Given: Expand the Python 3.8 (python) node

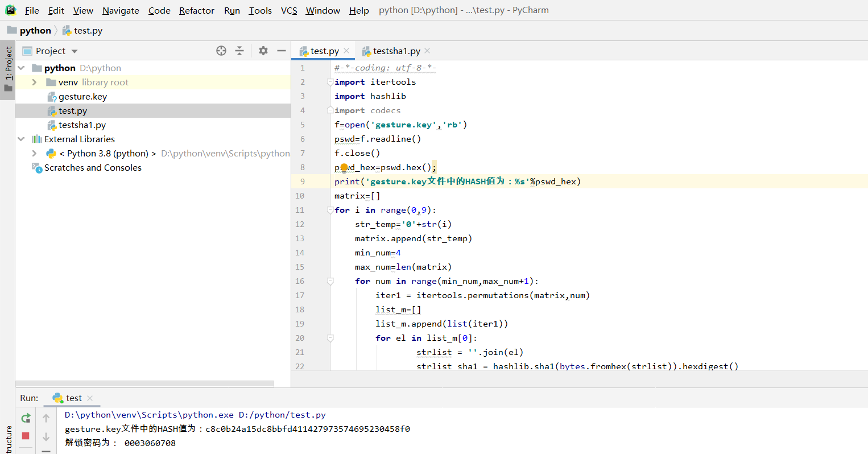Looking at the screenshot, I should coord(34,153).
